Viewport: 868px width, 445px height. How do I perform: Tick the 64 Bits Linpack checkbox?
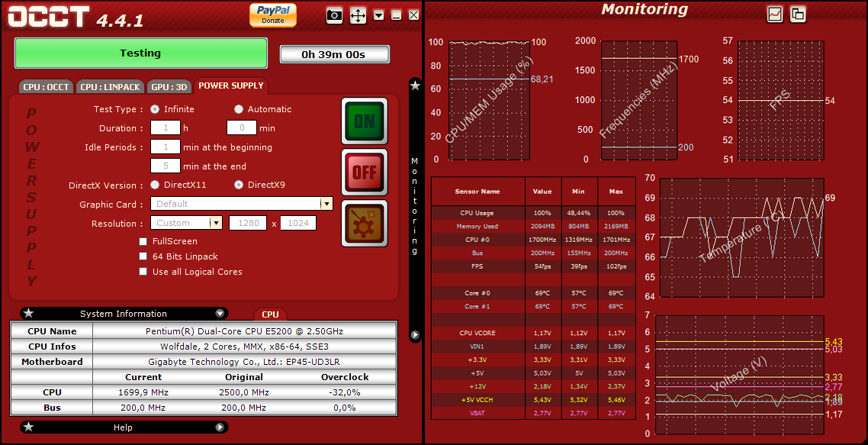pyautogui.click(x=143, y=256)
